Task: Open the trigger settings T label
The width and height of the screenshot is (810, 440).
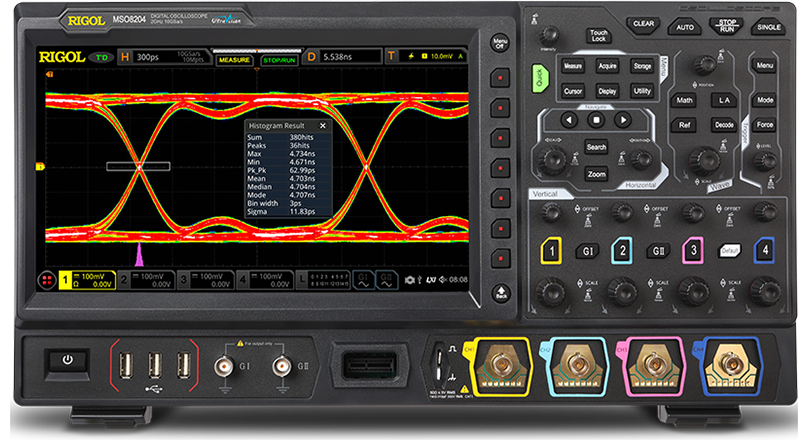Action: click(x=391, y=59)
